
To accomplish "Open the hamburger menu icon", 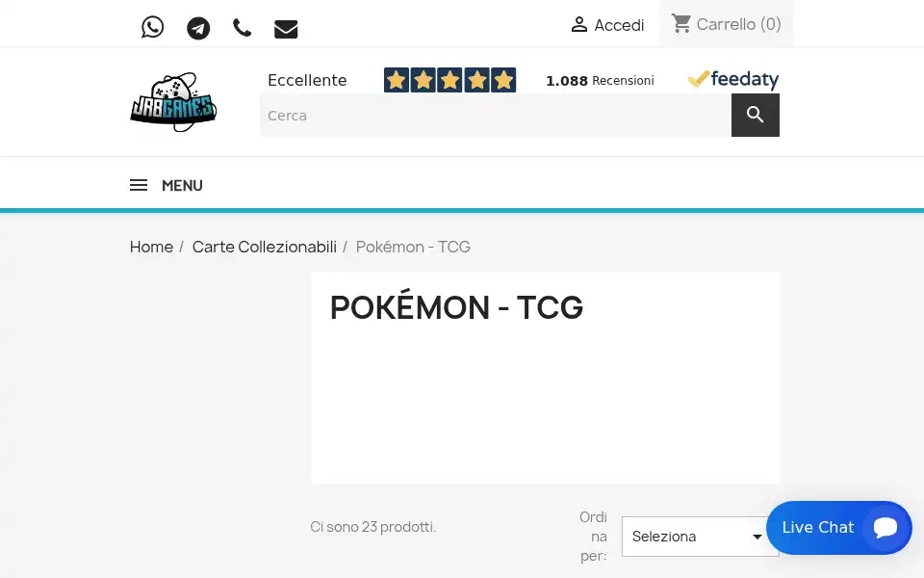I will [139, 185].
